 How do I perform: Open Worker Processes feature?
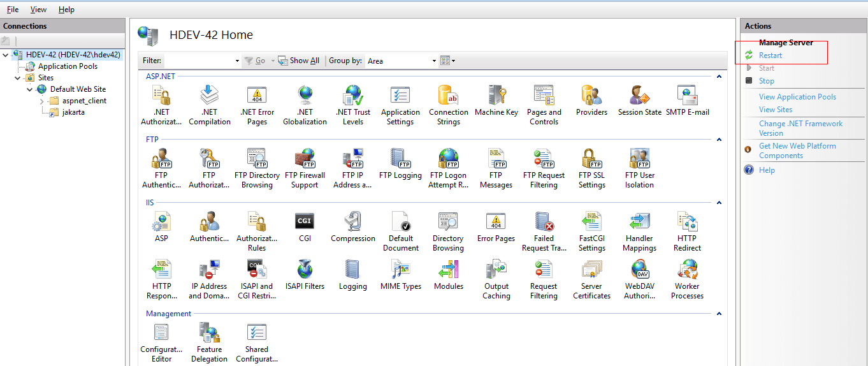coord(687,279)
